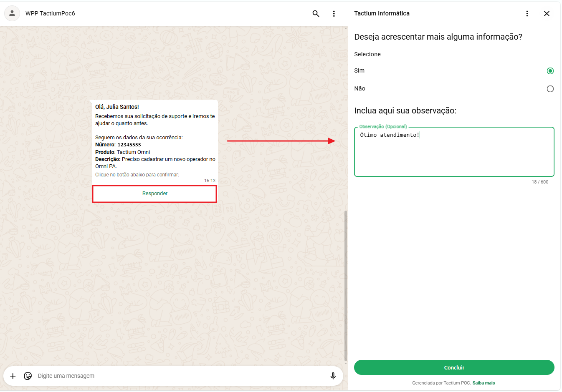
Task: Open the Tactium Informática panel options menu
Action: 527,13
